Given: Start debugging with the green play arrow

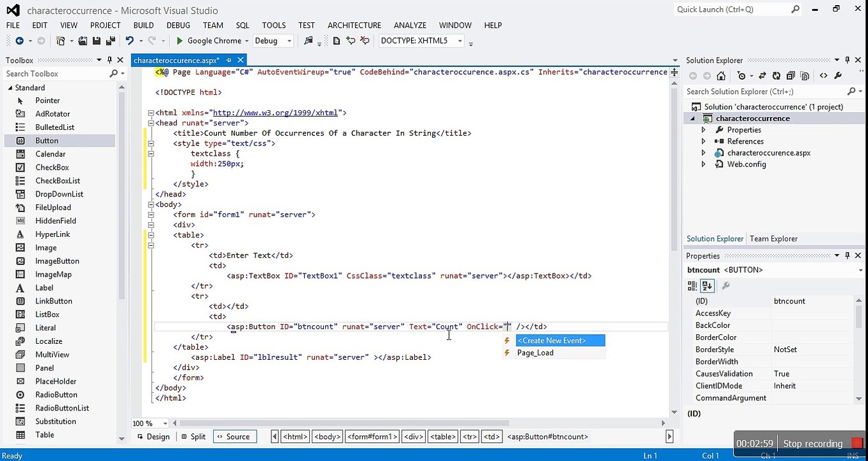Looking at the screenshot, I should point(180,40).
